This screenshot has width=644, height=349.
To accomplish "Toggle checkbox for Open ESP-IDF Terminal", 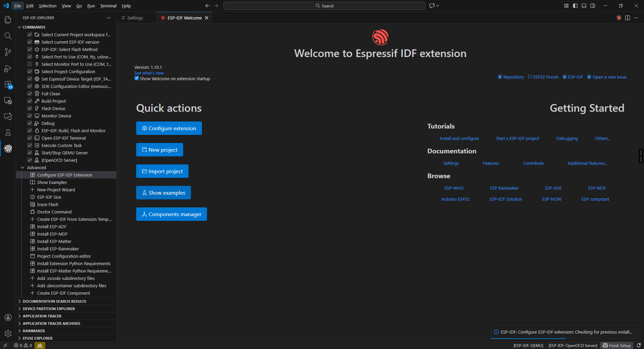I will tap(30, 138).
